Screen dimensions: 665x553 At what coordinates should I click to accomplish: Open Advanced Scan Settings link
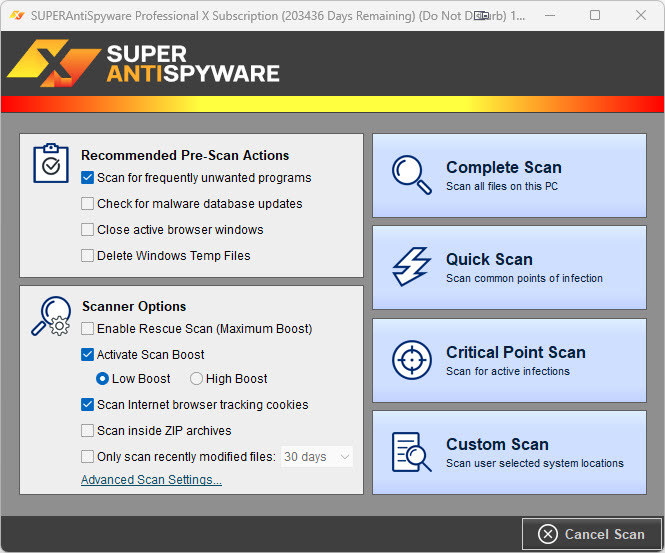click(151, 480)
